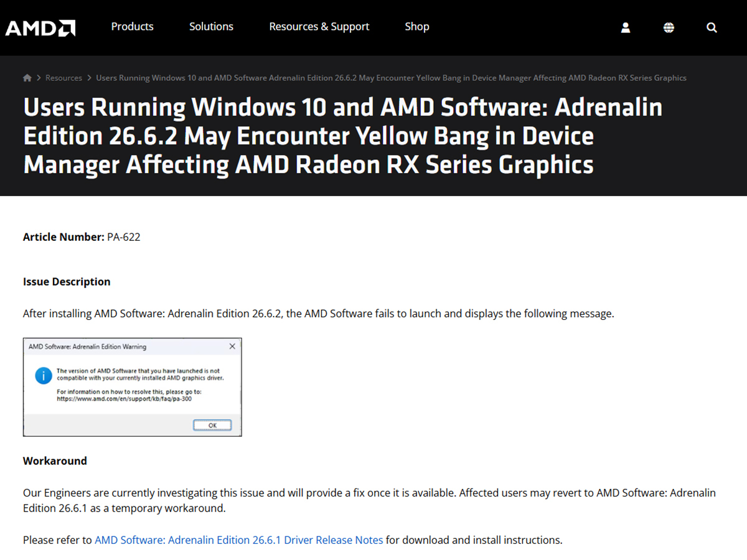Open the Solutions menu
This screenshot has height=560, width=747.
tap(211, 27)
